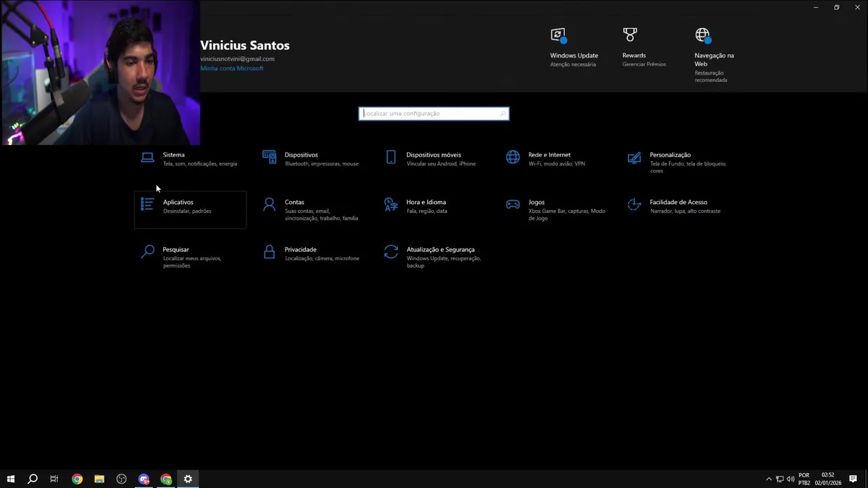This screenshot has width=868, height=488.
Task: Open the second Chrome profile taskbar icon
Action: point(166,479)
